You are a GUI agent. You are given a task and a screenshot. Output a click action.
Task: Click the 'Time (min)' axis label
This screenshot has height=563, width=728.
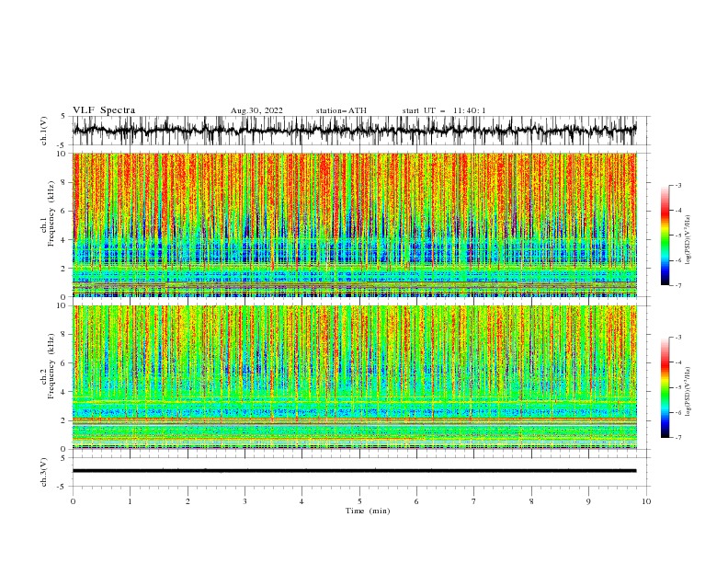[368, 511]
